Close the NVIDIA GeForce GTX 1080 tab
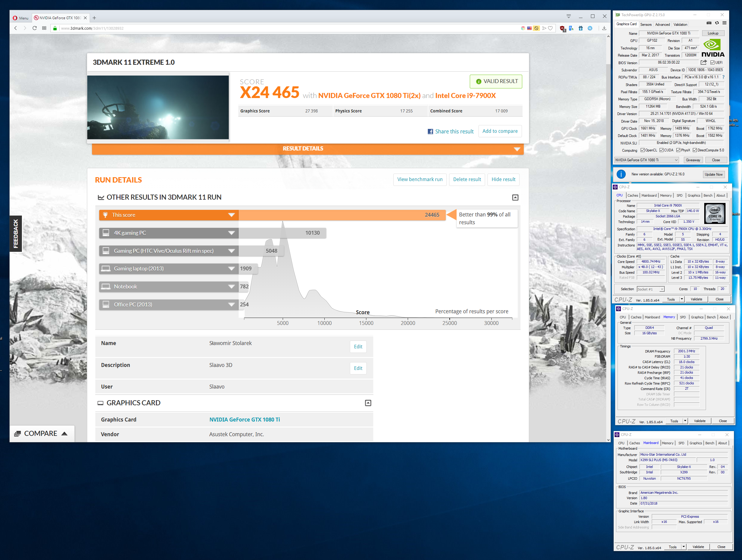The image size is (742, 560). [x=85, y=18]
